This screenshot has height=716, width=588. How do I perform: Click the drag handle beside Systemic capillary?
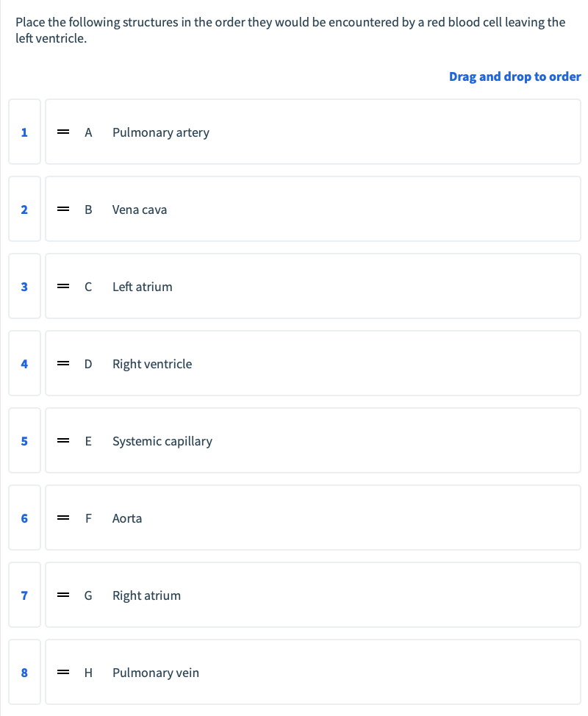tap(63, 440)
